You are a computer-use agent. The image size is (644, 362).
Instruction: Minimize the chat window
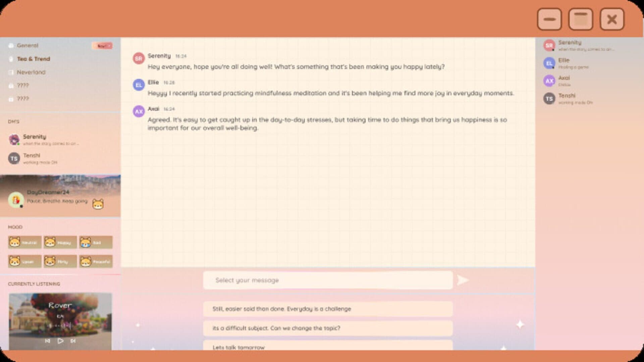[x=549, y=19]
